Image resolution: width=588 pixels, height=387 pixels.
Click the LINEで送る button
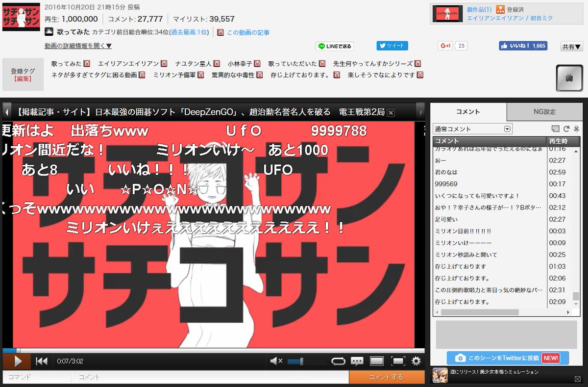[x=335, y=46]
